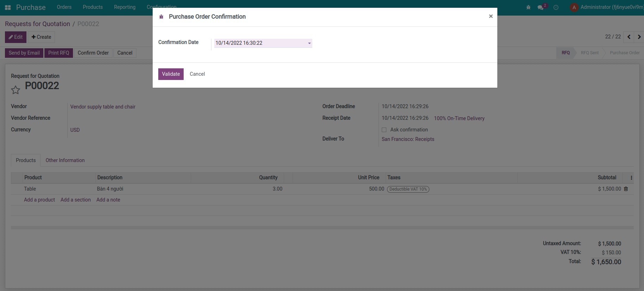
Task: Click the RFQ status stage
Action: click(565, 53)
